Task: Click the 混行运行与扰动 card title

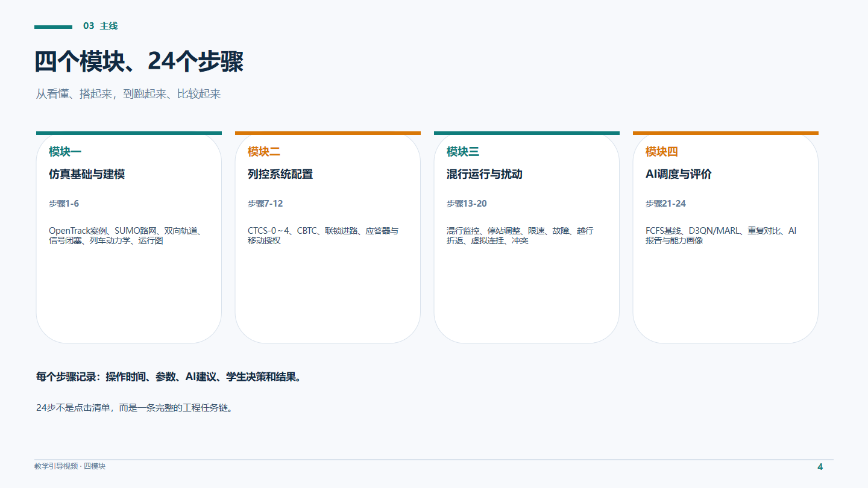Action: (x=485, y=174)
